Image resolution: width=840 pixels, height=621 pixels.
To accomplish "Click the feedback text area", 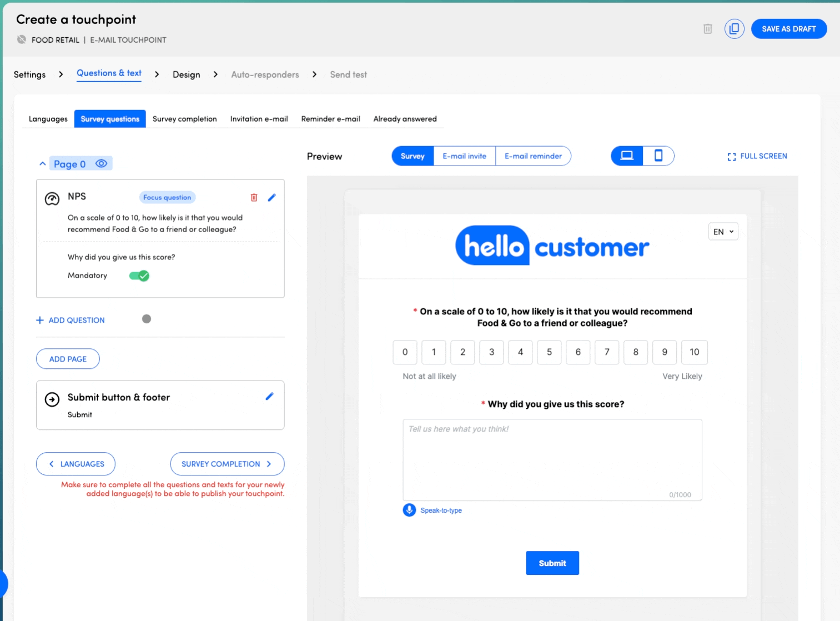I will click(x=552, y=459).
